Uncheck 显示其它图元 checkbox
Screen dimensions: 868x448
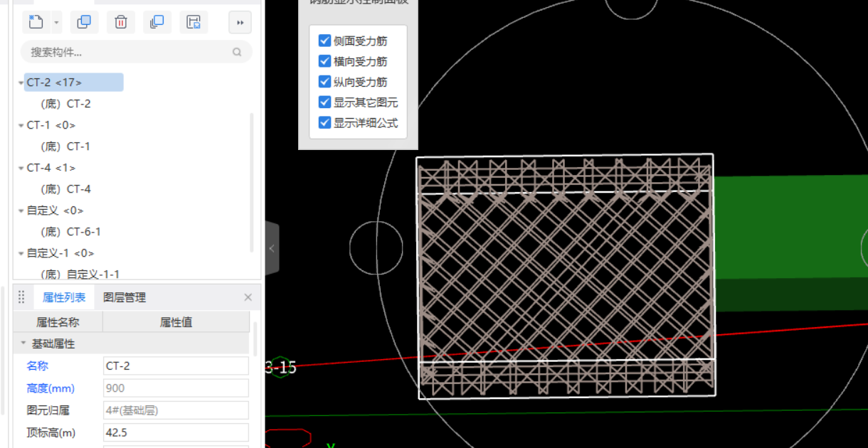click(x=325, y=102)
